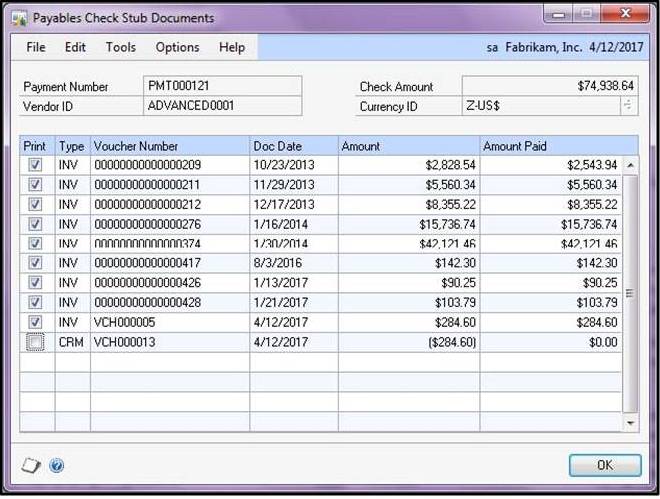660x499 pixels.
Task: Click the Payables Check Stub window title icon
Action: pyautogui.click(x=20, y=18)
